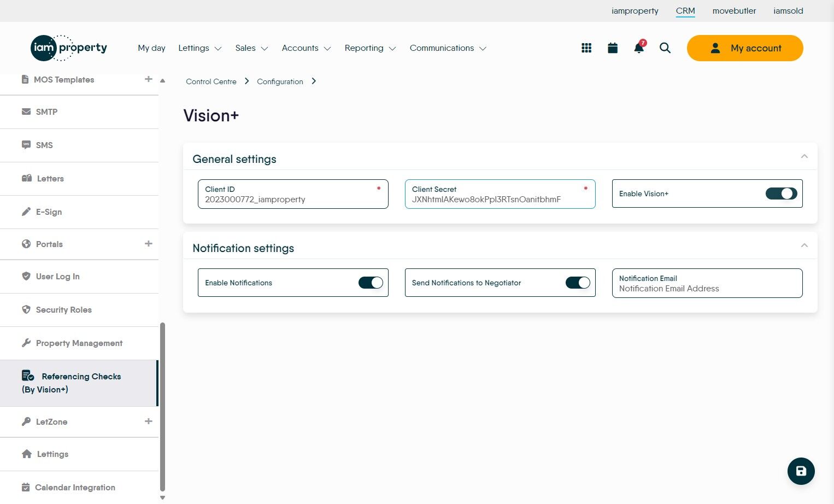Click sidebar scroll down arrow

pyautogui.click(x=162, y=497)
